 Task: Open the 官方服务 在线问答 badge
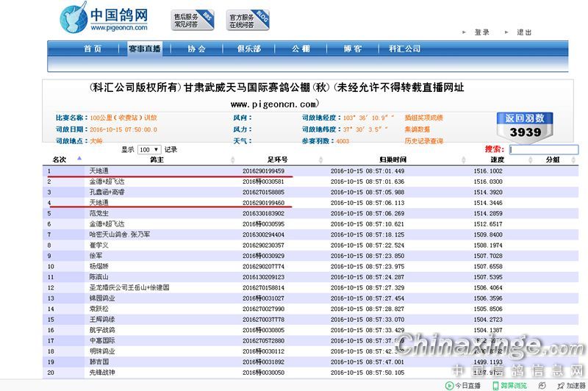246,20
